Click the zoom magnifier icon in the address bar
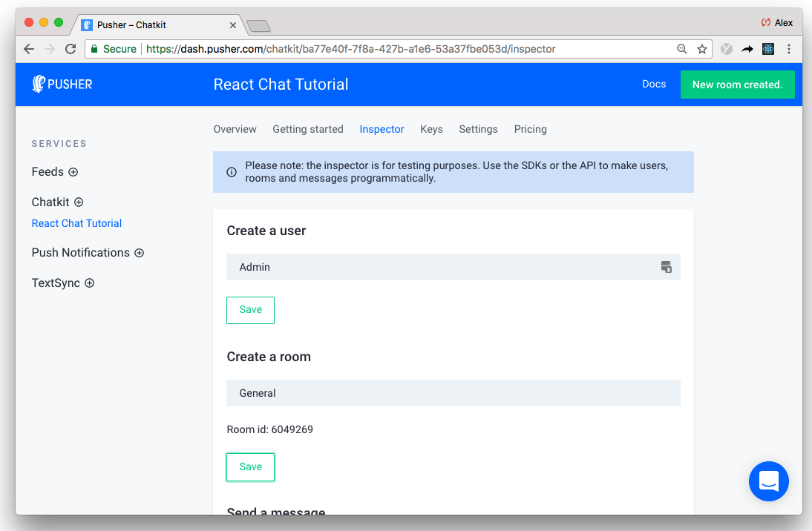The width and height of the screenshot is (812, 531). click(682, 49)
